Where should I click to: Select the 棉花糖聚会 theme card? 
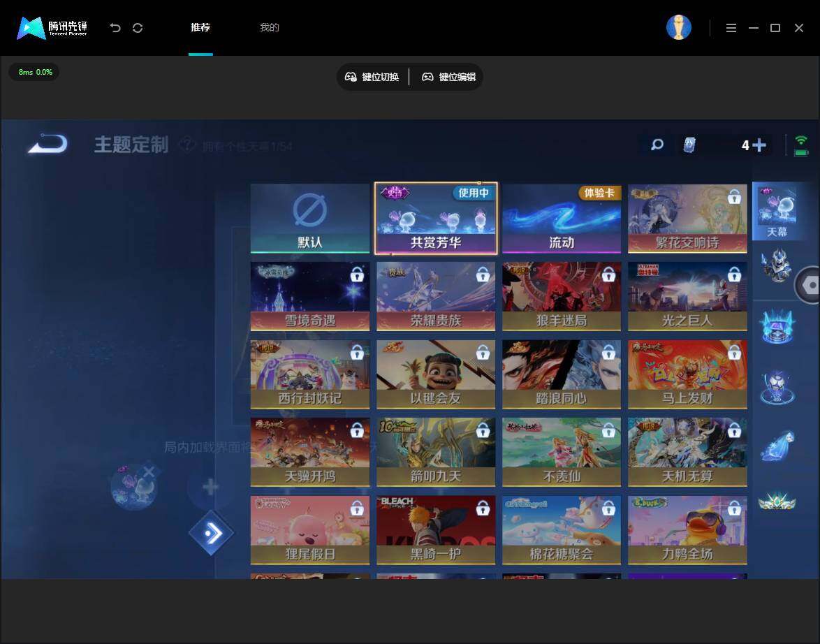click(x=561, y=530)
